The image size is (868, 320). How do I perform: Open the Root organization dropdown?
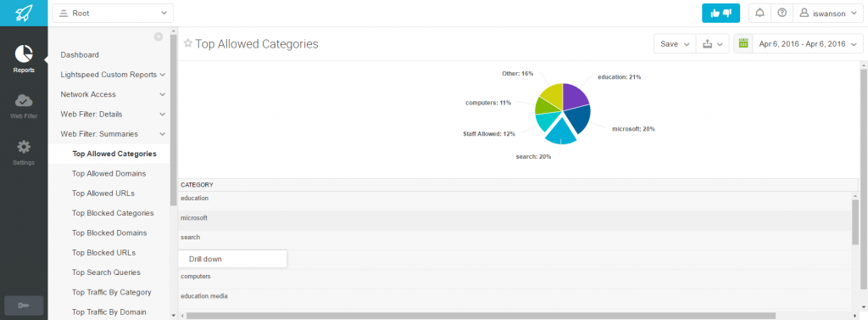click(x=113, y=13)
